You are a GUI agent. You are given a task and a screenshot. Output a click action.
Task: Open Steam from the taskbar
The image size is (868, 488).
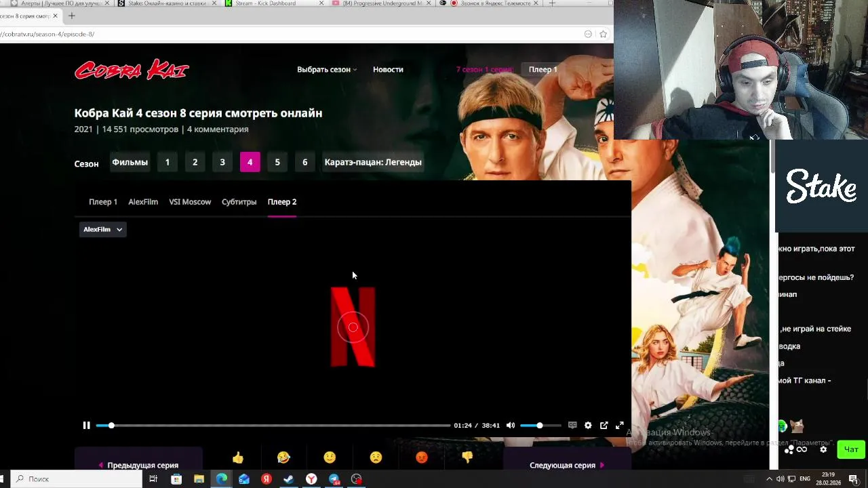pos(289,479)
